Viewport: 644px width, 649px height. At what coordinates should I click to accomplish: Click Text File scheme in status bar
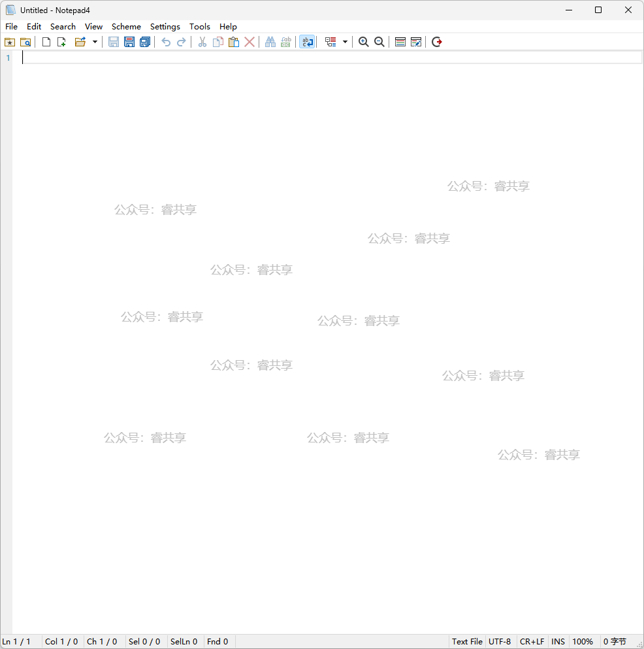(x=467, y=642)
